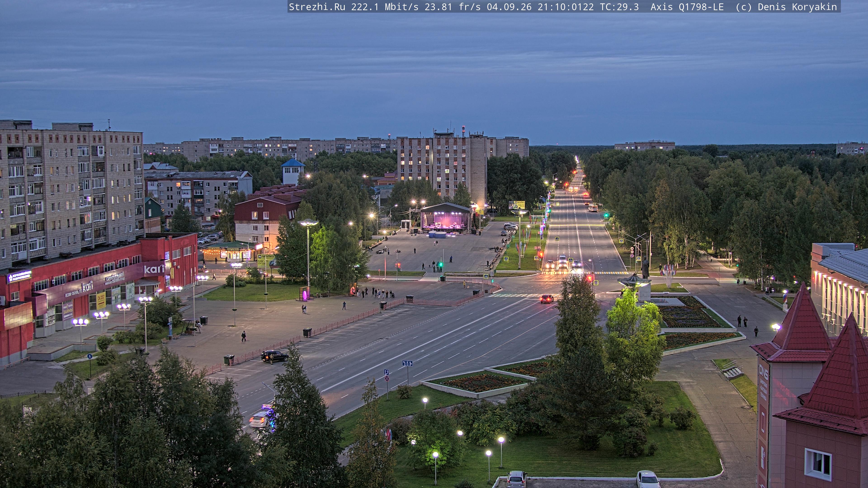This screenshot has width=868, height=488.
Task: Click the blue lane-direction road sign
Action: (407, 363)
